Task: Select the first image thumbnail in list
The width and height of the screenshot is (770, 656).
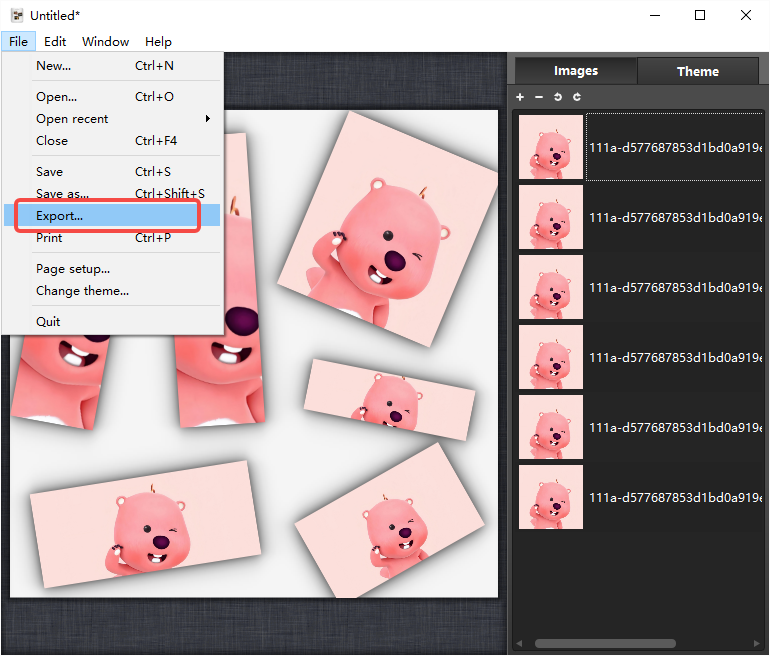Action: (x=550, y=147)
